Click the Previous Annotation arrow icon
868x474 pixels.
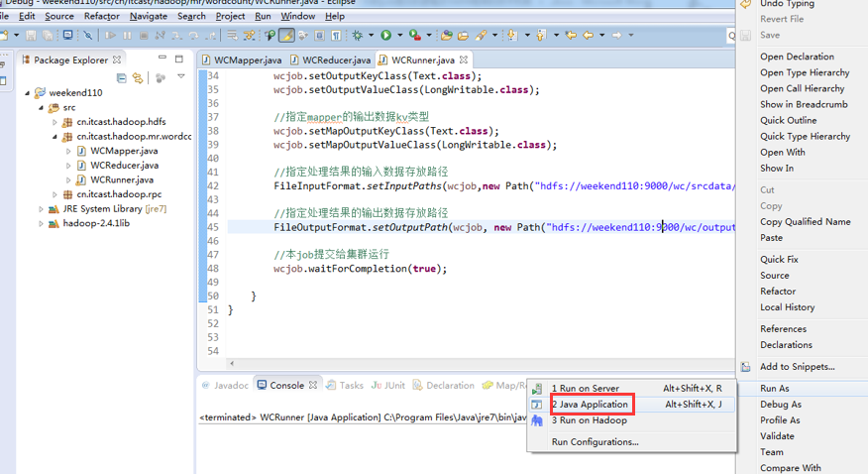pos(541,36)
